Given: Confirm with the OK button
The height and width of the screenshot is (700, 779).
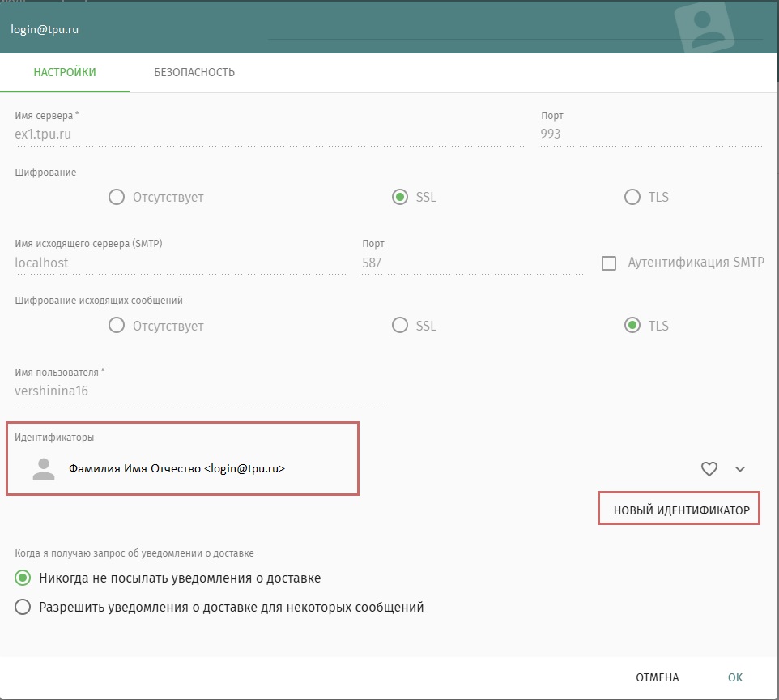Looking at the screenshot, I should point(734,677).
